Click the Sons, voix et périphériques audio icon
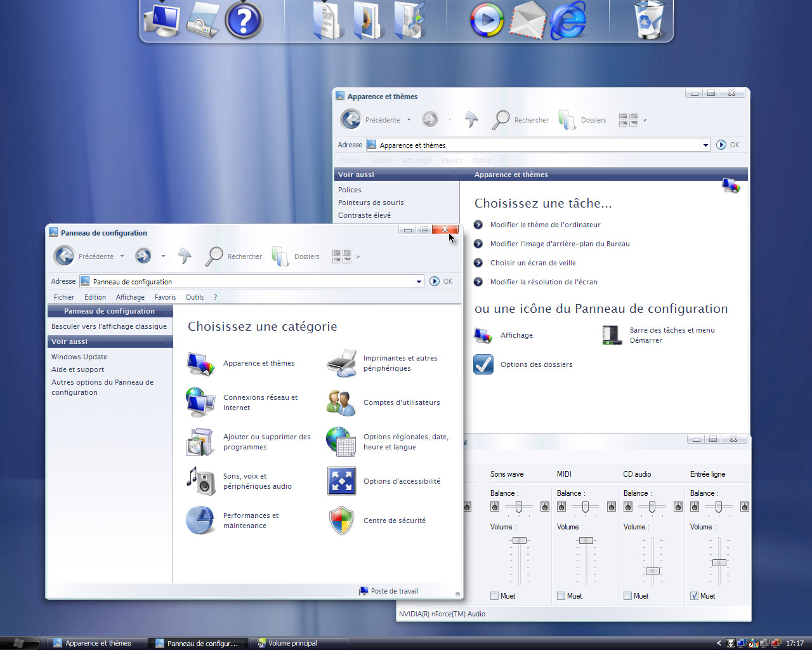This screenshot has height=650, width=812. pyautogui.click(x=200, y=481)
